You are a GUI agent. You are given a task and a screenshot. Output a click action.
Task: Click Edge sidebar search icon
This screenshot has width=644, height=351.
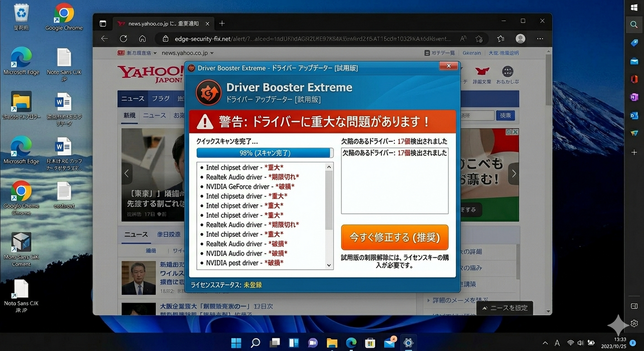pos(634,24)
